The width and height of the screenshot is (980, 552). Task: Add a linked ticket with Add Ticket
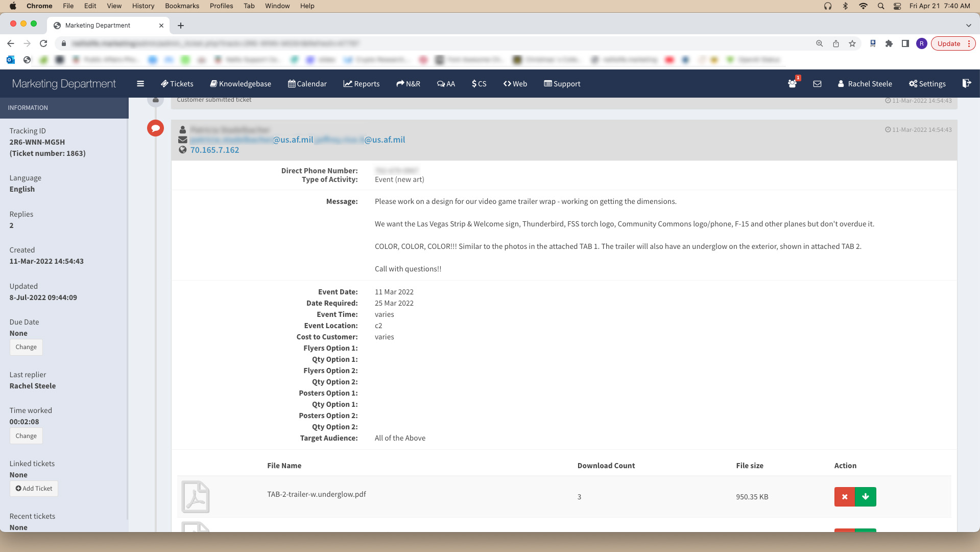34,489
